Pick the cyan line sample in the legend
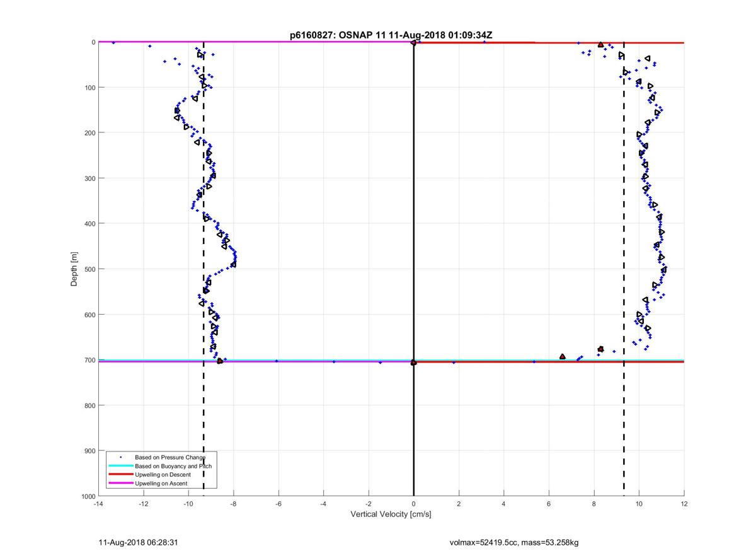 click(120, 466)
